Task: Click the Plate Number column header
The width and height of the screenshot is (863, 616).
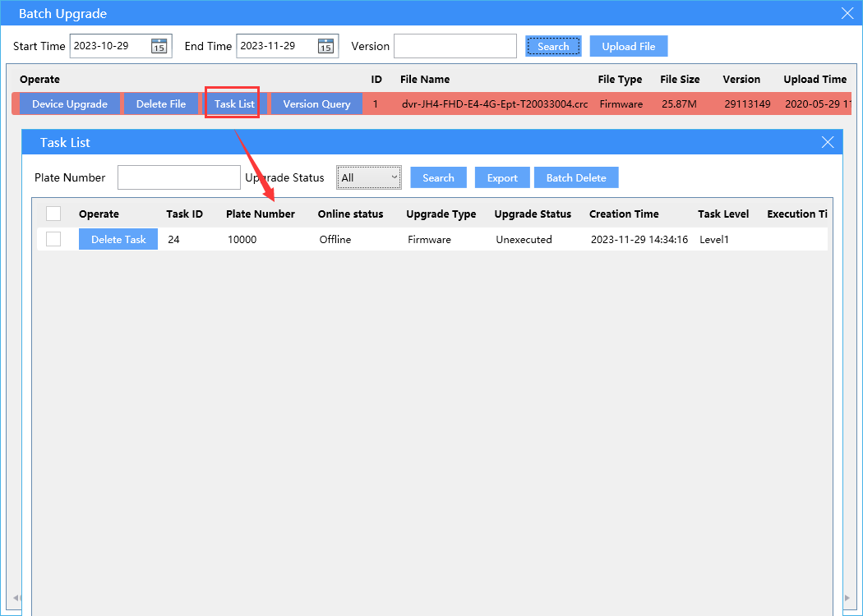Action: point(261,214)
